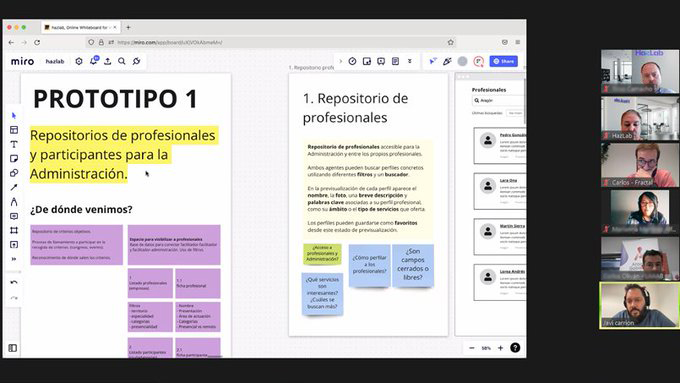
Task: Select the Pen drawing tool
Action: pos(14,202)
